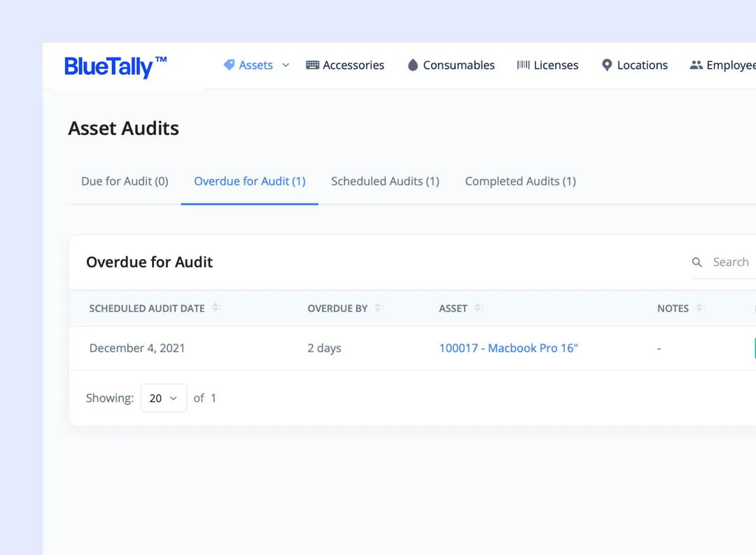
Task: Click the December 4, 2021 date cell
Action: pos(137,348)
